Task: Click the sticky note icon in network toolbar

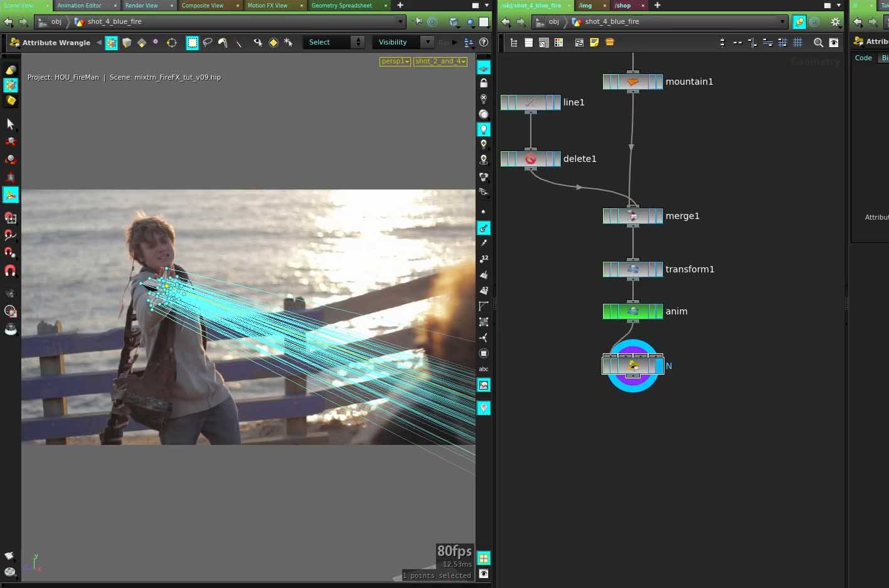Action: (x=594, y=43)
